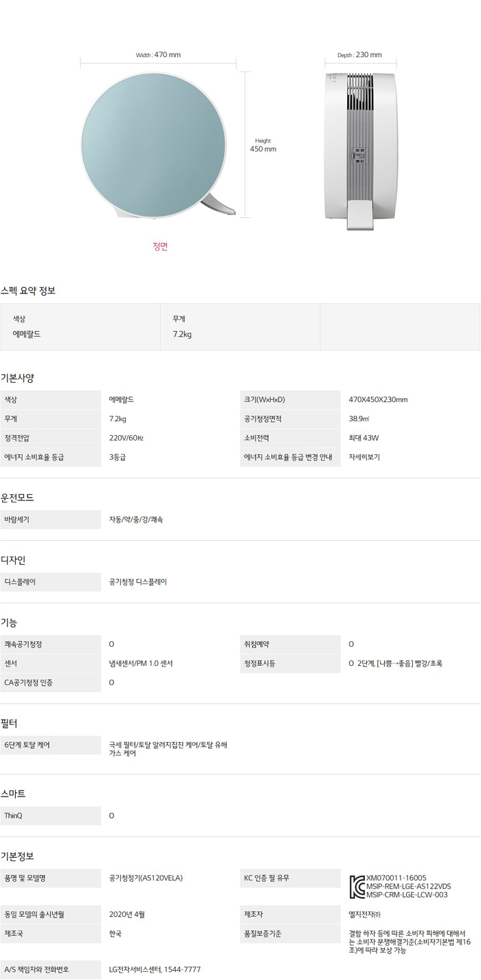Select the 정면 view label

[160, 247]
